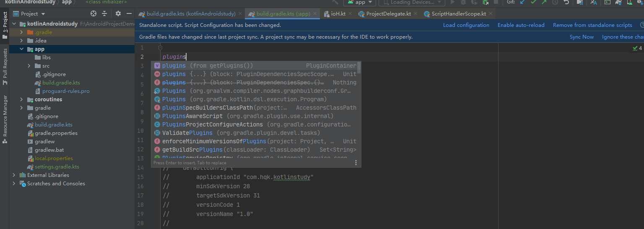Open the Project panel gear options
This screenshot has width=644, height=229.
click(118, 13)
